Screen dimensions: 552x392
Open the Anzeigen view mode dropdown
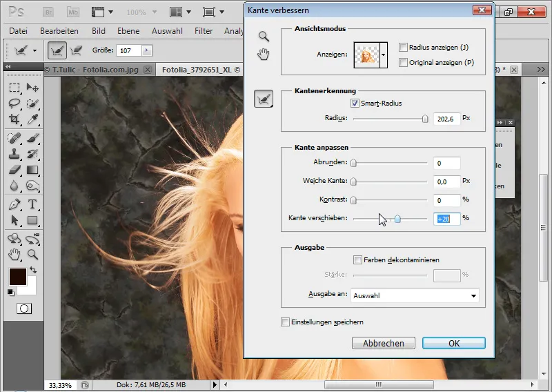tap(384, 55)
